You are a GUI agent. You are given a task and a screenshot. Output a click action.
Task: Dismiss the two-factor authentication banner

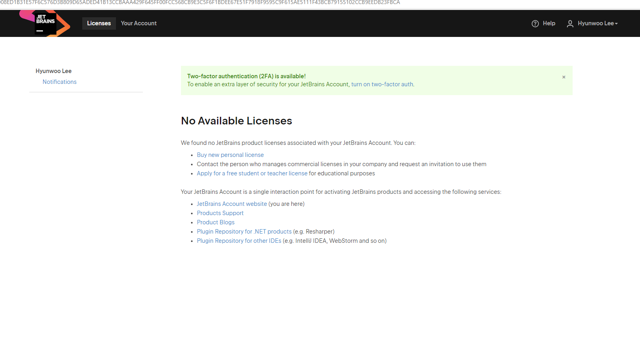click(564, 77)
